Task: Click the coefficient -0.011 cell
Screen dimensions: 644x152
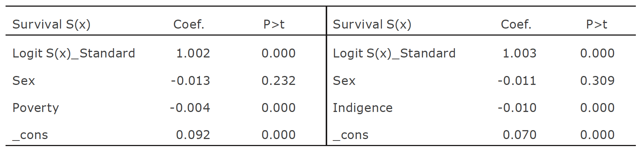Action: [517, 81]
